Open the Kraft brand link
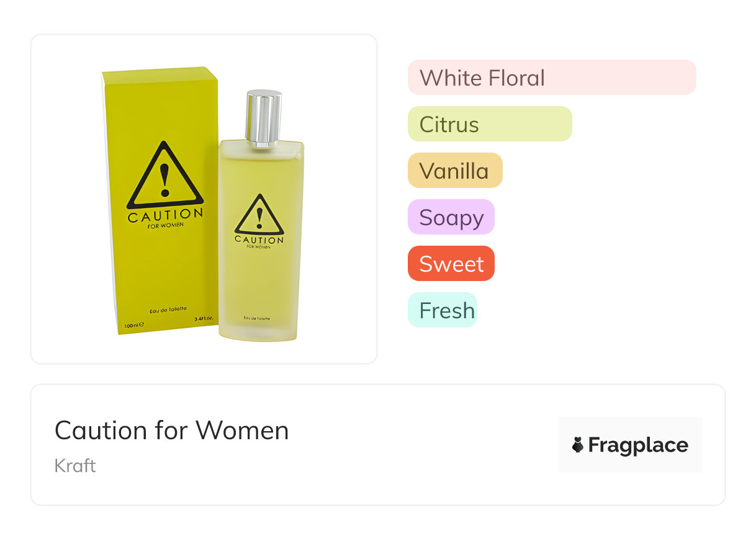This screenshot has height=536, width=756. click(75, 466)
